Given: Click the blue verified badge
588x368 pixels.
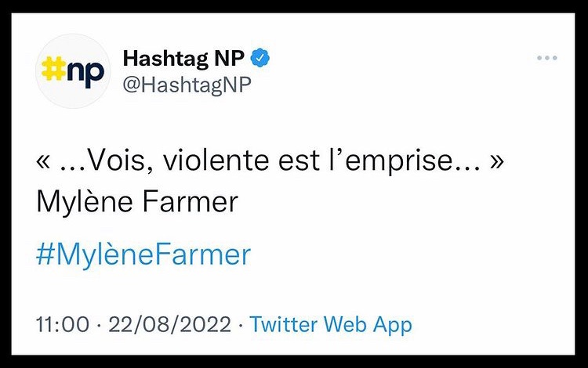Looking at the screenshot, I should pos(260,57).
